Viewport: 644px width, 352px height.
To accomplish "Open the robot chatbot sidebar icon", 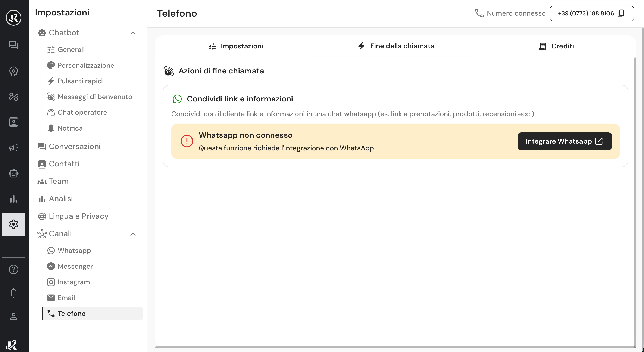I will (x=13, y=173).
